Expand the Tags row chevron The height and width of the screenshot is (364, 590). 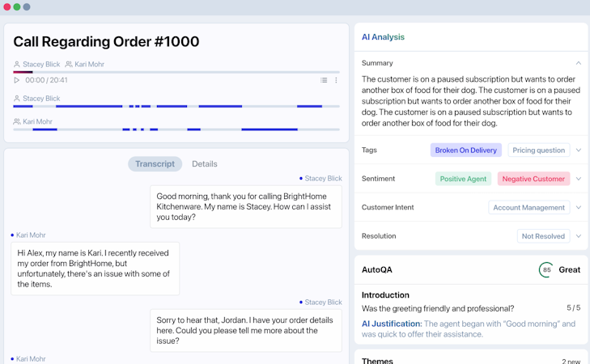tap(578, 150)
